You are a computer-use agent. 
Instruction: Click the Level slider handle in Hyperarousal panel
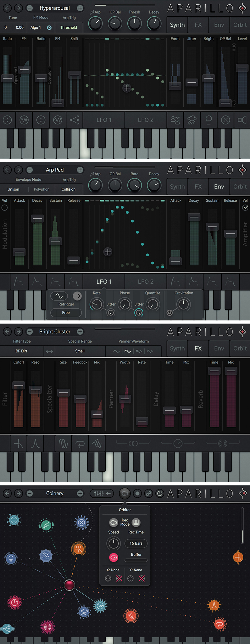(x=242, y=68)
